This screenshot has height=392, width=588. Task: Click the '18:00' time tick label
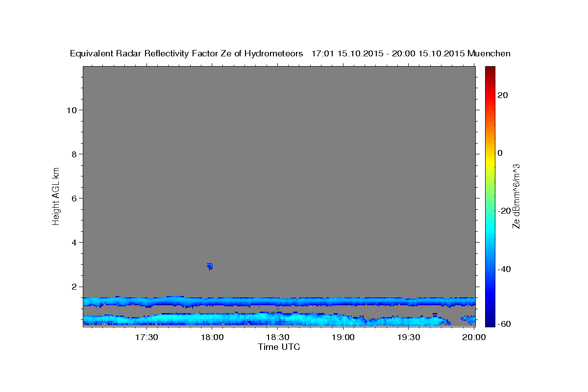pyautogui.click(x=212, y=338)
